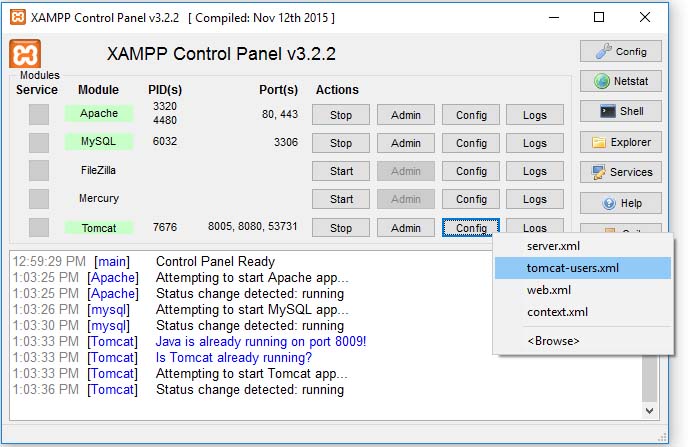
Task: Click 'Attempting to start Apache app...' log line
Action: coord(252,278)
